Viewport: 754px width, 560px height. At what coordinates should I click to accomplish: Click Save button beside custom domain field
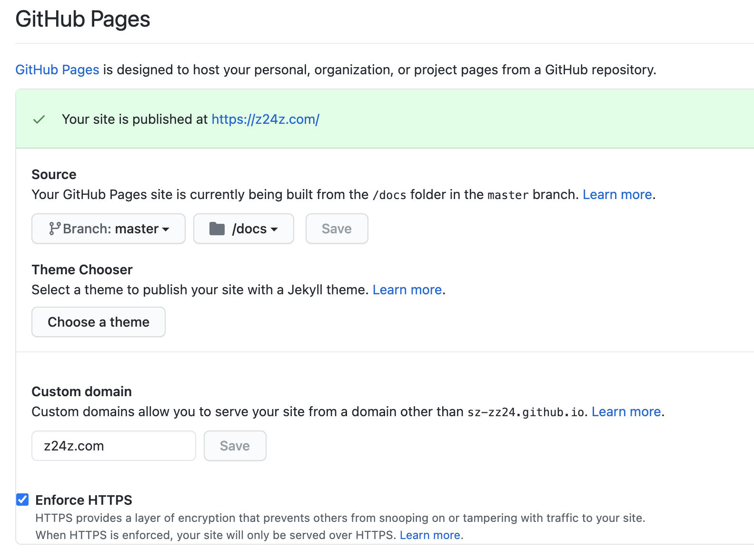coord(235,446)
